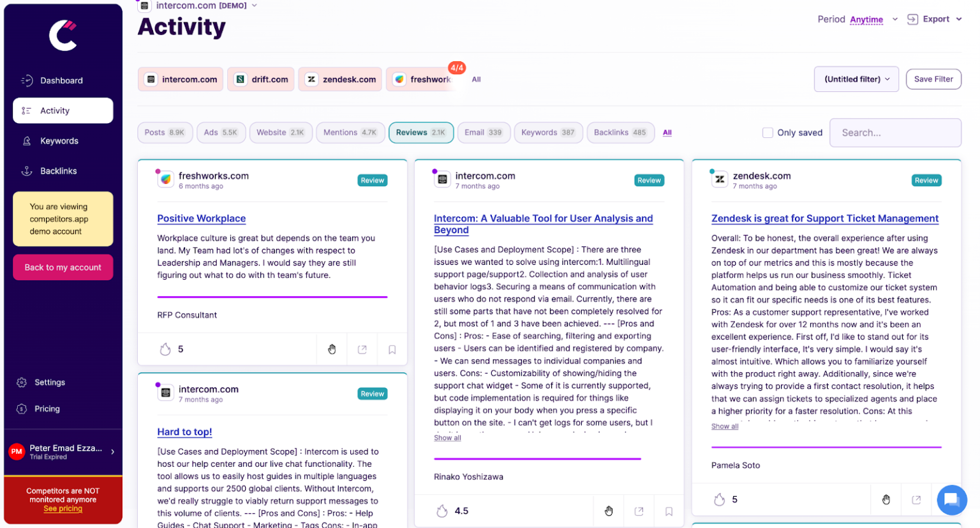Open the Period Anytime dropdown
This screenshot has width=980, height=528.
(867, 20)
